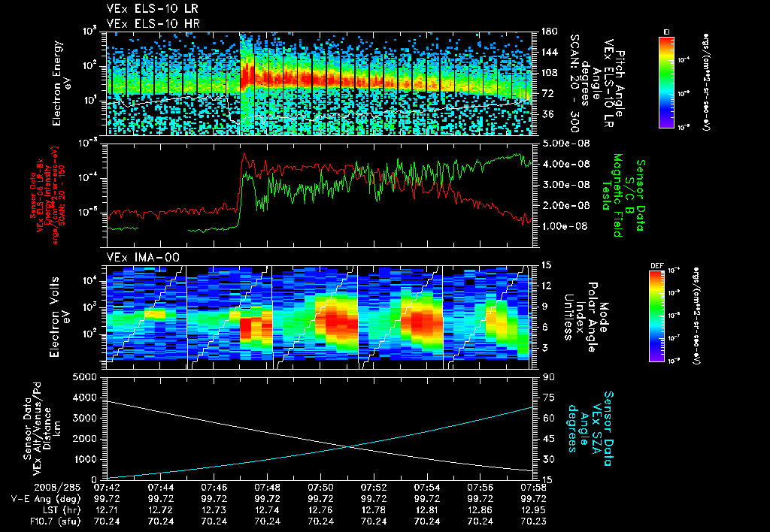The height and width of the screenshot is (532, 770).
Task: Select the 'VEx ELS-10 LR' title text
Action: [152, 9]
